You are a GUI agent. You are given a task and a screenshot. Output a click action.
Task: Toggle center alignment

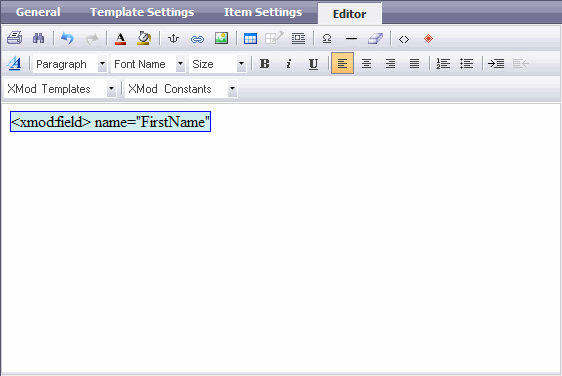click(x=366, y=64)
